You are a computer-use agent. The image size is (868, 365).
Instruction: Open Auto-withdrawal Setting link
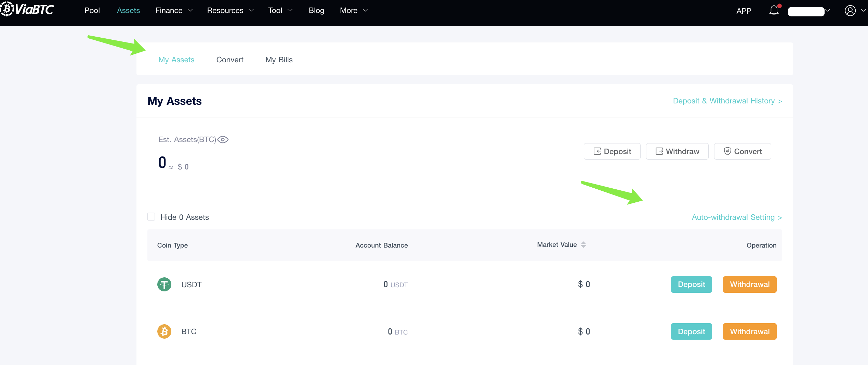[737, 217]
